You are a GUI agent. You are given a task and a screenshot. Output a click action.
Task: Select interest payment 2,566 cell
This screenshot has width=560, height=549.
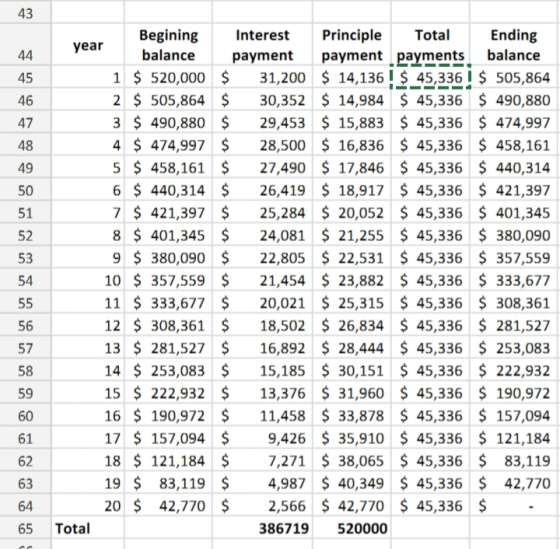(262, 506)
